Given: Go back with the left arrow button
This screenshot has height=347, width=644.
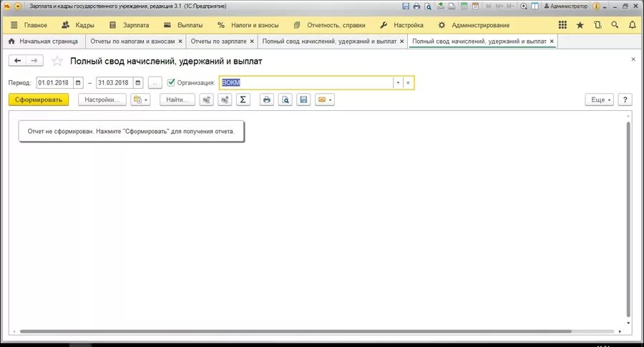Looking at the screenshot, I should 17,61.
